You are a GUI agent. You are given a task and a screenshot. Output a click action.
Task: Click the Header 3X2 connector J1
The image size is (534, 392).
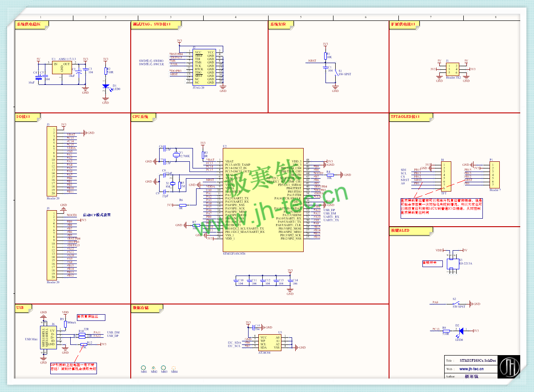point(453,69)
